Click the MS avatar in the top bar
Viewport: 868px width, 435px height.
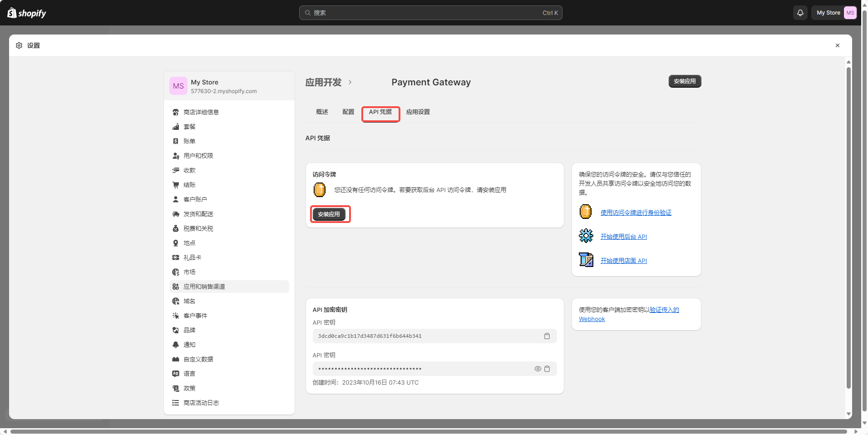click(x=850, y=13)
